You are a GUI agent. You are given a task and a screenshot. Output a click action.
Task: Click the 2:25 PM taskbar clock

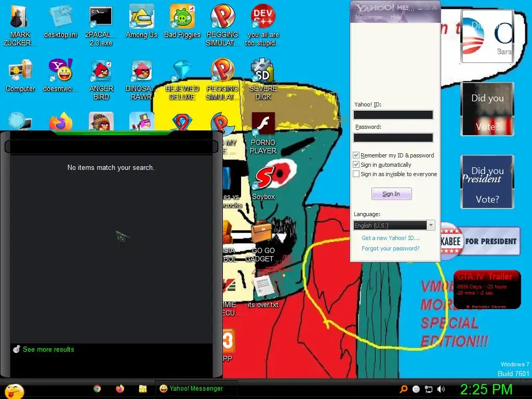pos(486,389)
